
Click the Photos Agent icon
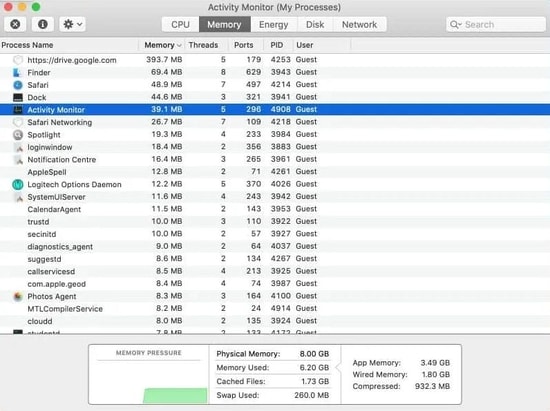click(x=18, y=296)
